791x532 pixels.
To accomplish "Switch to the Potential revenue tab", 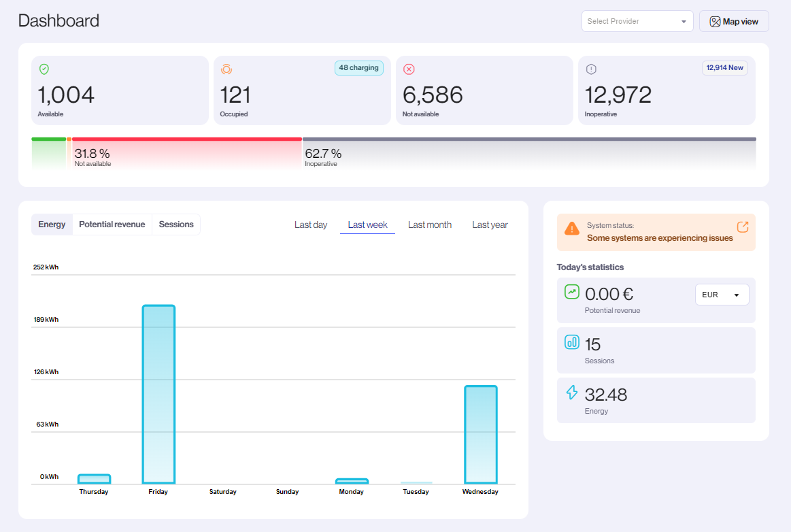I will pyautogui.click(x=112, y=224).
